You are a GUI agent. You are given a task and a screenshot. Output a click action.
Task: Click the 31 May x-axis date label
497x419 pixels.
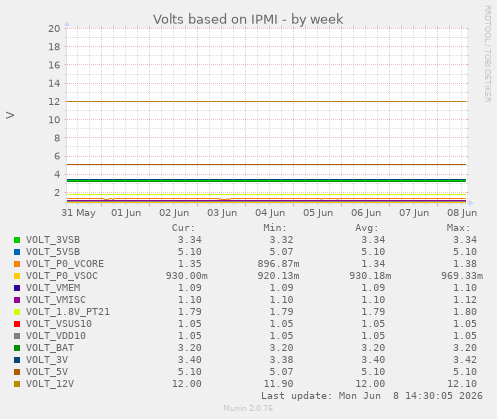click(x=78, y=213)
